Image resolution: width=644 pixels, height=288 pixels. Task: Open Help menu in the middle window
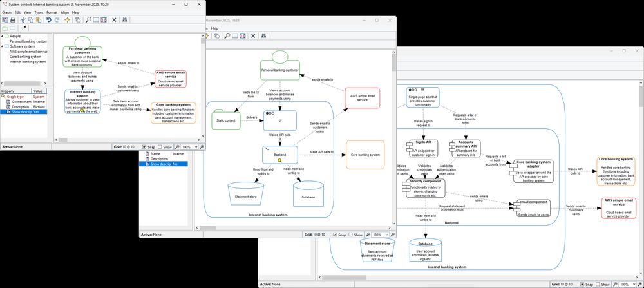tap(214, 28)
